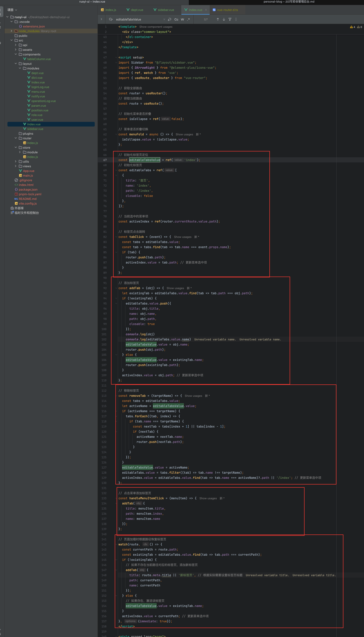Viewport: 364px width, 637px height.
Task: Close the index.vue editor tab
Action: point(206,10)
